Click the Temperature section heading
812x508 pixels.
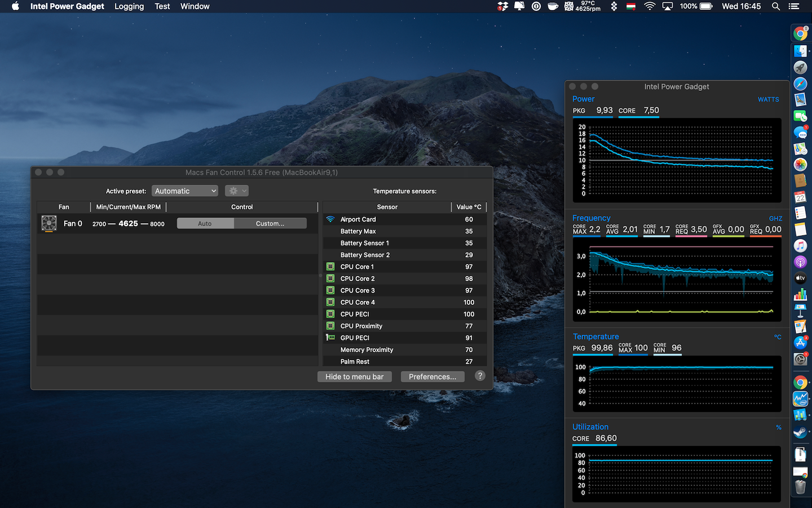click(x=596, y=336)
